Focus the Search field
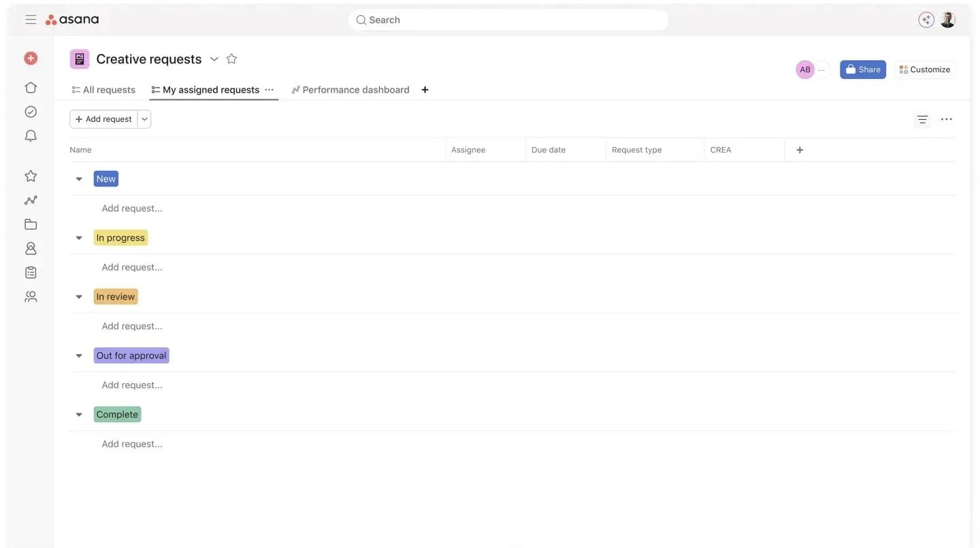This screenshot has width=980, height=548. click(x=508, y=20)
